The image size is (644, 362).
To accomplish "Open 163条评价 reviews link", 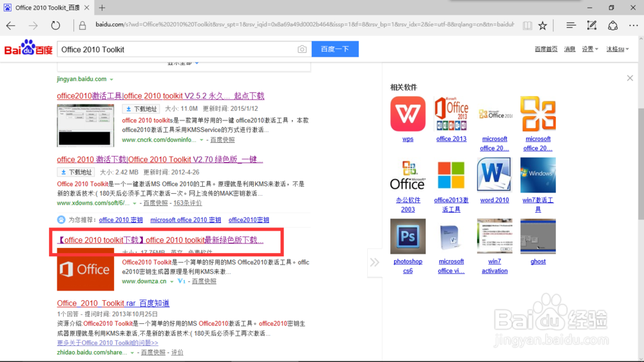I will click(187, 203).
